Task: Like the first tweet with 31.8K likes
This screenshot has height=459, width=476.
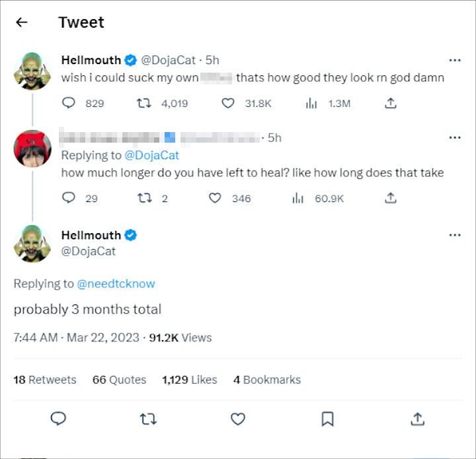Action: coord(228,103)
